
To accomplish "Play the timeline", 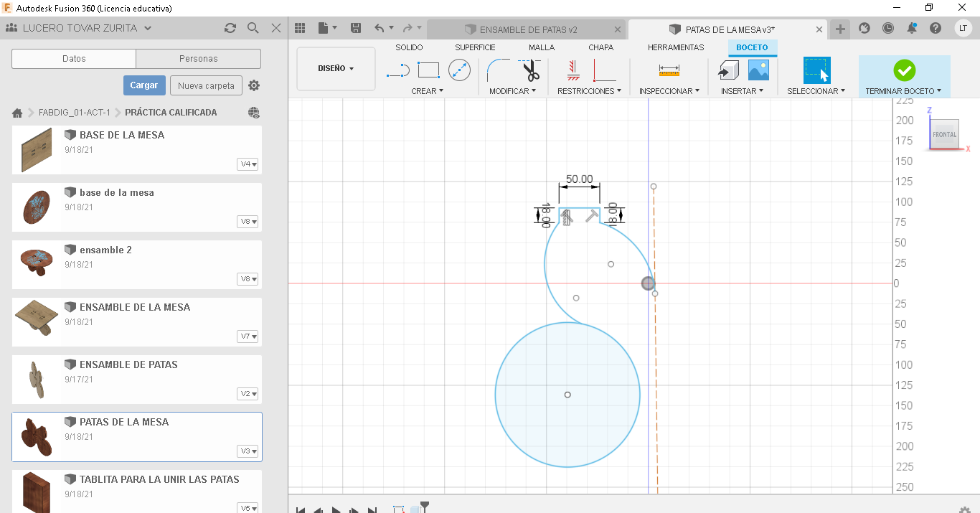I will click(336, 510).
